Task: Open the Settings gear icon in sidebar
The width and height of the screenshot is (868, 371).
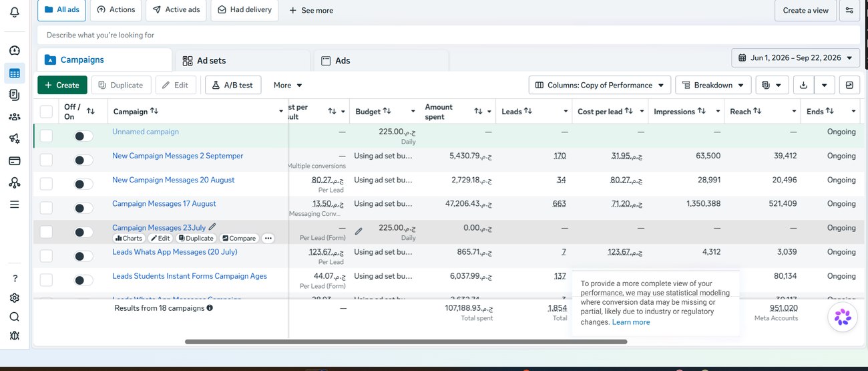Action: (14, 297)
